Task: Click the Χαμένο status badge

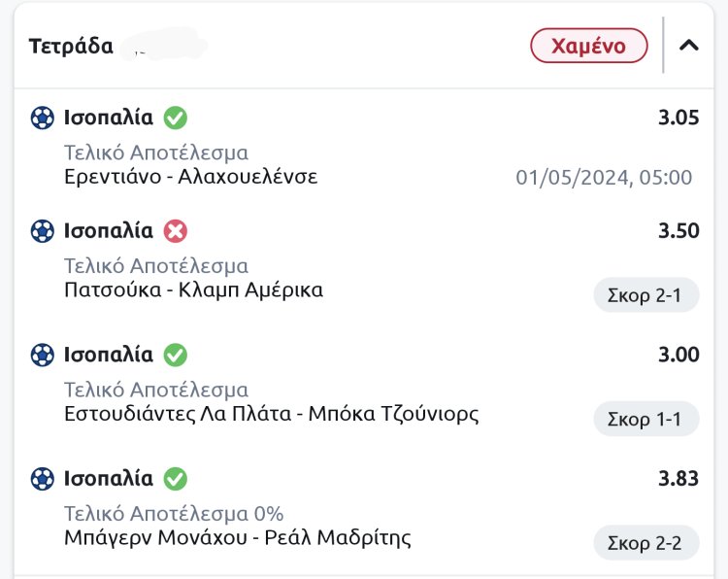Action: tap(588, 46)
